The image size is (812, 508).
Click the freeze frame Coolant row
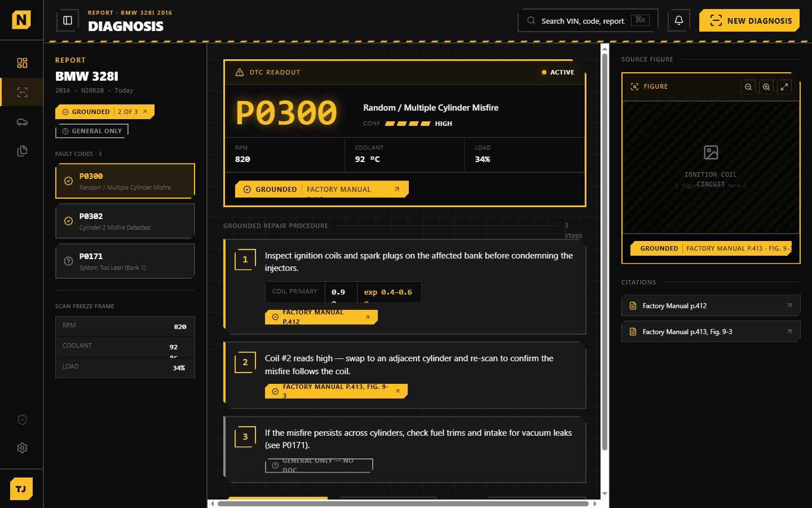(125, 347)
